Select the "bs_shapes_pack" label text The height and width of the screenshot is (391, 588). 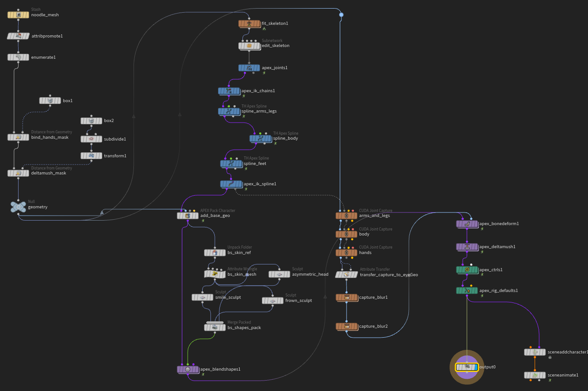click(244, 328)
